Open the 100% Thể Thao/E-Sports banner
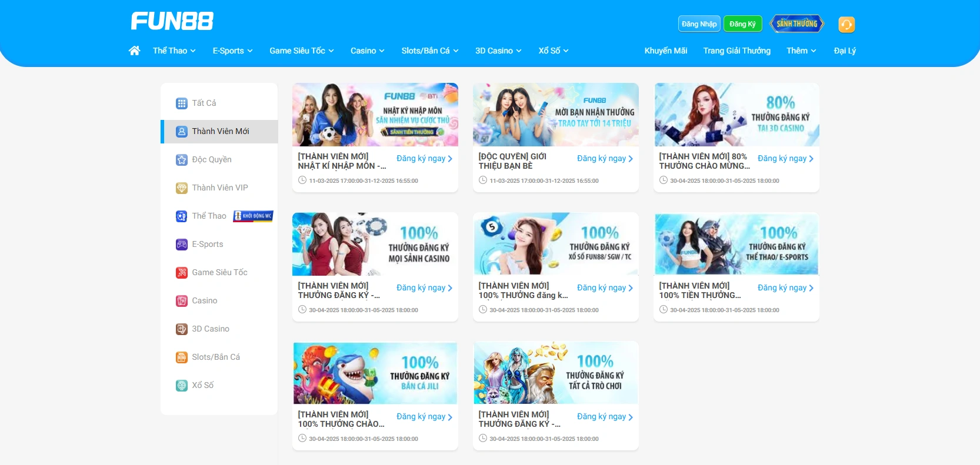Viewport: 980px width, 465px height. point(736,244)
